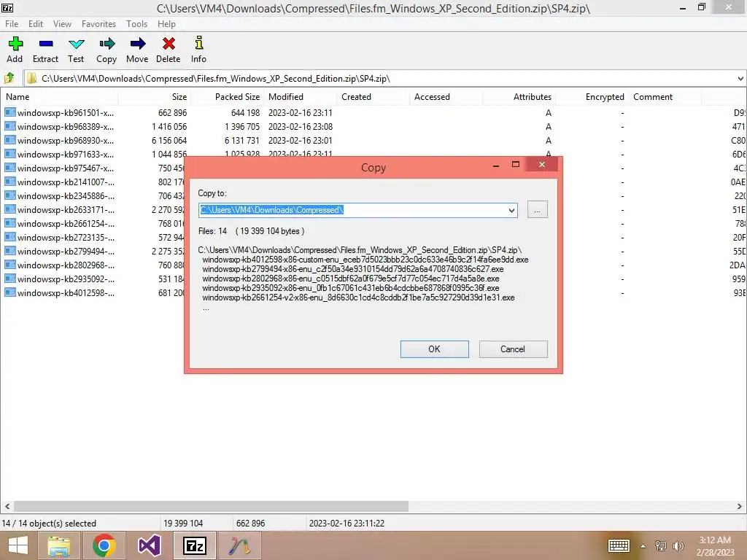Image resolution: width=747 pixels, height=560 pixels.
Task: Click modified date 2023-02-16 23:11 for kb961501
Action: (300, 113)
